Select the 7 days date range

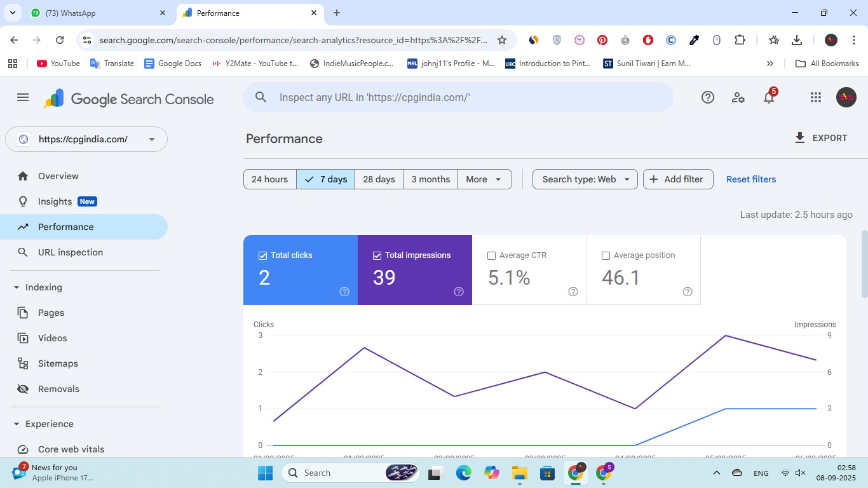coord(325,179)
